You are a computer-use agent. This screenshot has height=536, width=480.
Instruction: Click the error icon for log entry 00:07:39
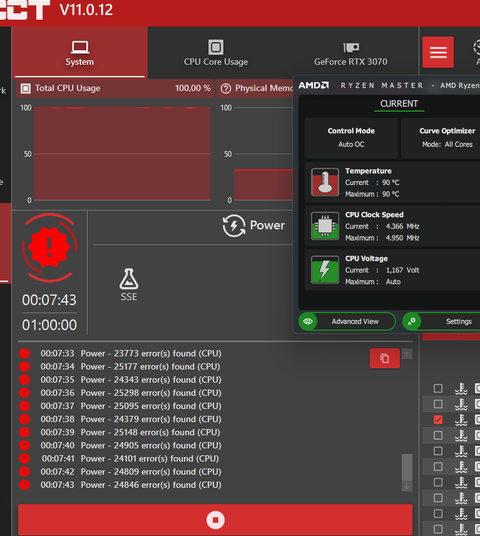click(24, 432)
